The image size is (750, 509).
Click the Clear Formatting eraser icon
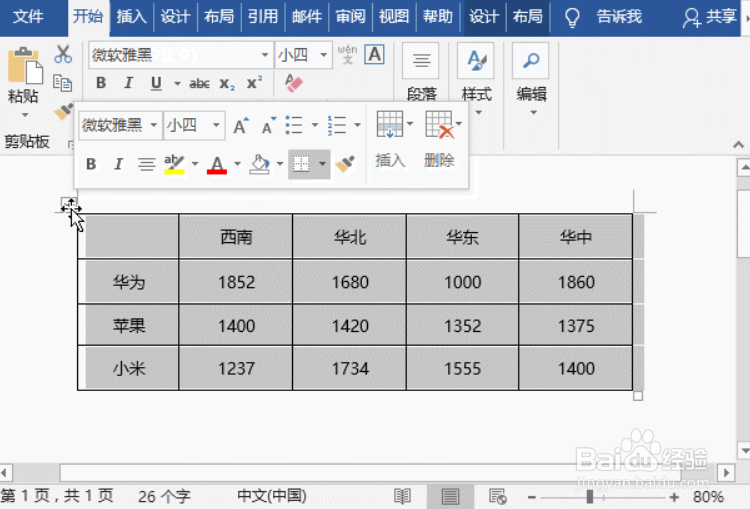click(x=294, y=83)
